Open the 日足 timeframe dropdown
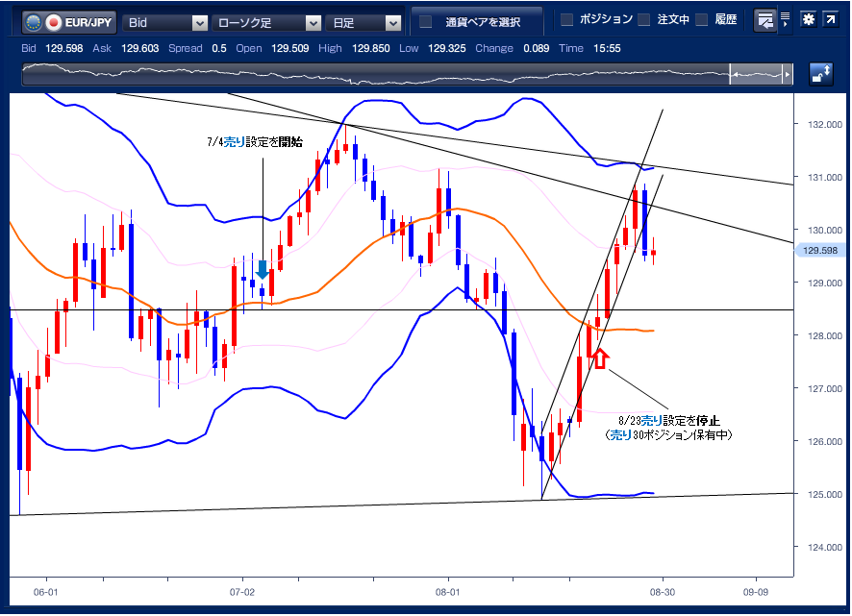This screenshot has width=852, height=616. coord(363,22)
